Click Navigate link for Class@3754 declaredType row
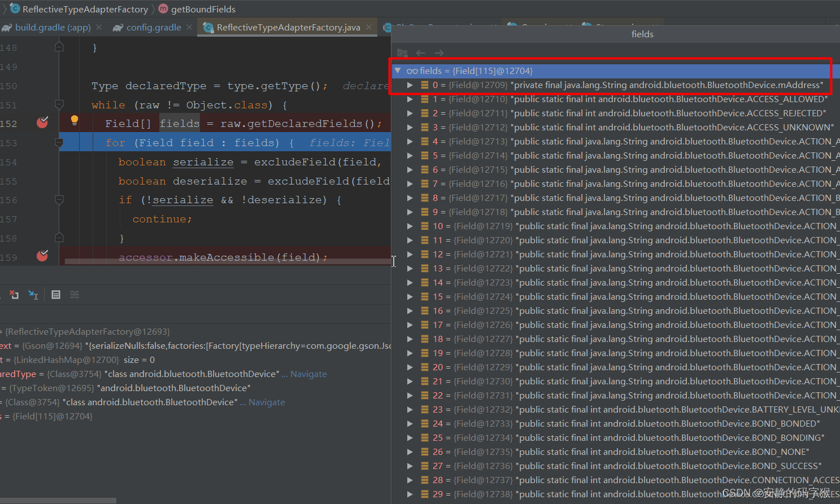840x504 pixels. (x=308, y=374)
